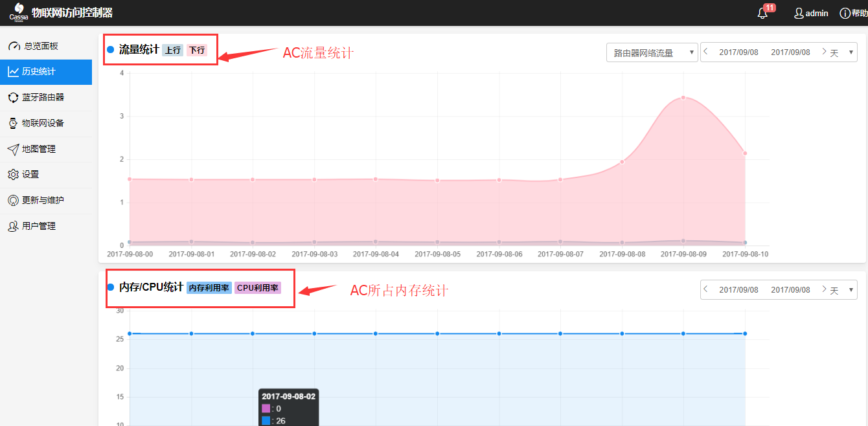
Task: Click the notification bell icon
Action: 762,14
